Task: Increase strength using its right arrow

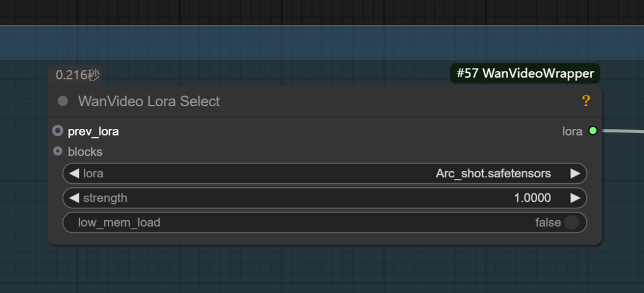Action: coord(575,198)
